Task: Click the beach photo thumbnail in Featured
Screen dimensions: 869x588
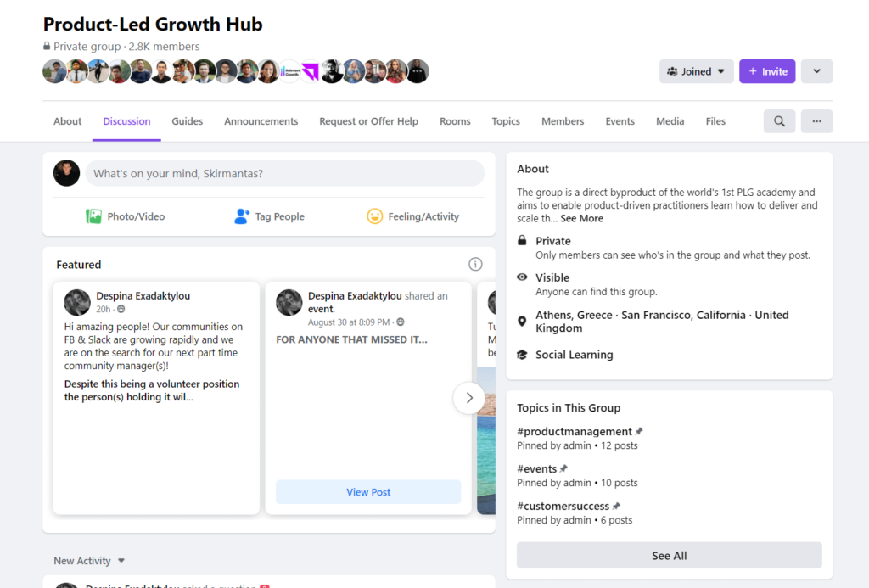Action: coord(486,440)
